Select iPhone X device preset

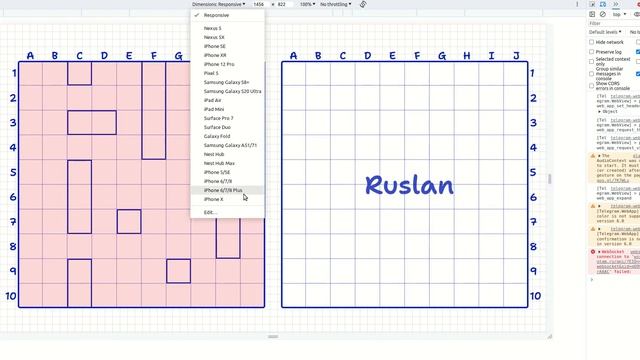pos(227,199)
